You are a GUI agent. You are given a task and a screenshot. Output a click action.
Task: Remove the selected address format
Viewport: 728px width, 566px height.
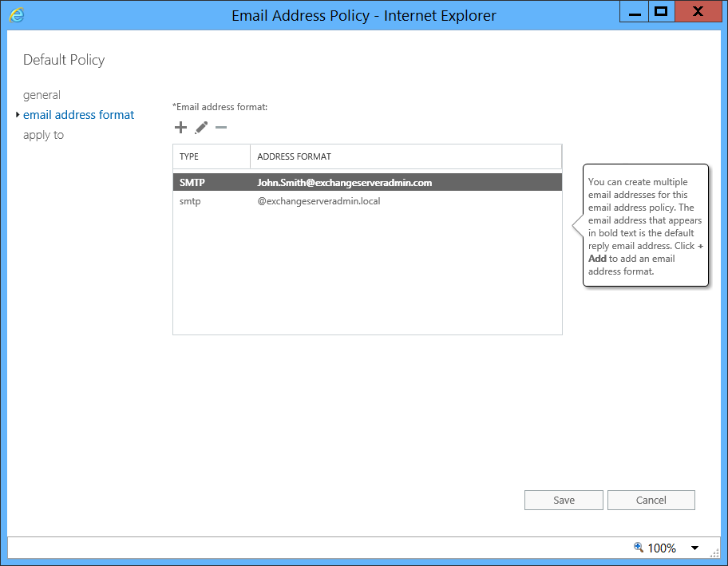point(221,127)
